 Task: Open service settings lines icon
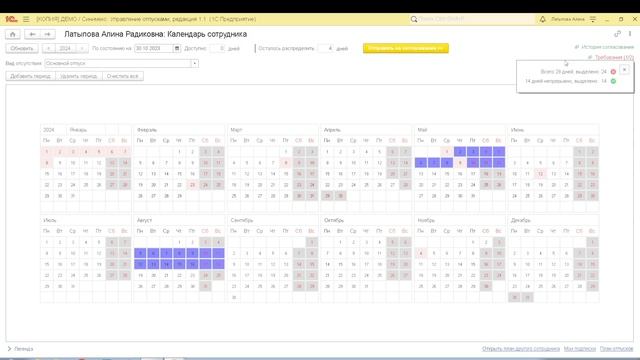tap(593, 19)
